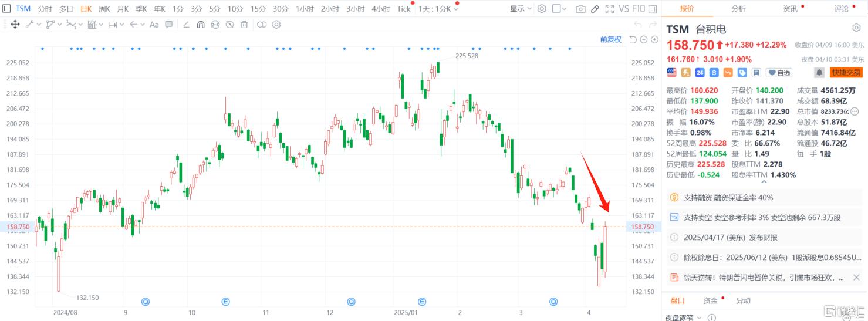Click the price alert bell icon
Screen dimensions: 868x321
(x=819, y=73)
